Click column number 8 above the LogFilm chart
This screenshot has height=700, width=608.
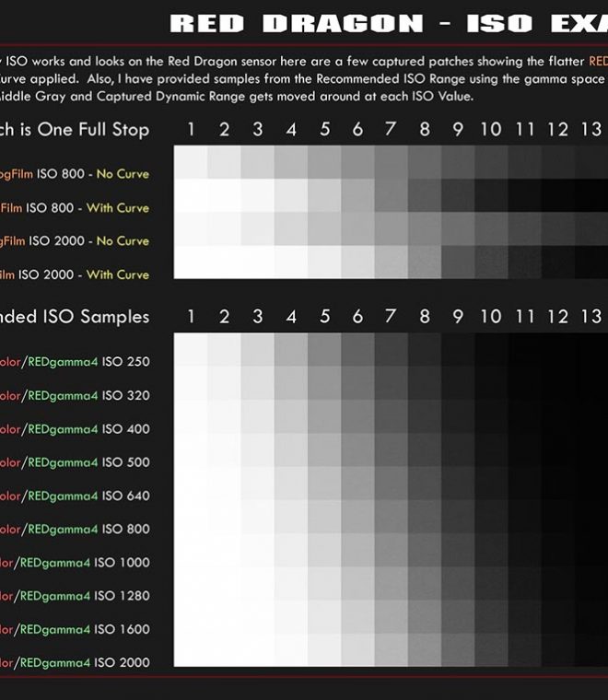(425, 130)
